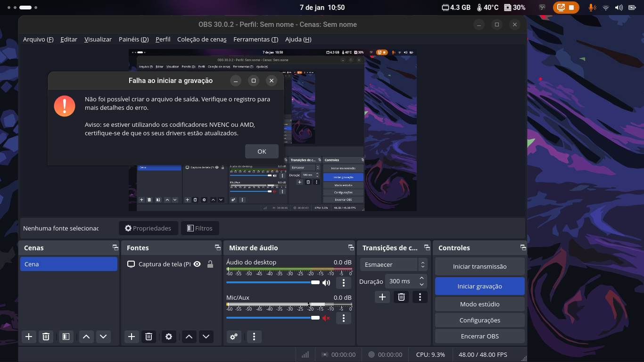Click Iniciar transmissão button
Screen dimensions: 644x362
coord(479,266)
